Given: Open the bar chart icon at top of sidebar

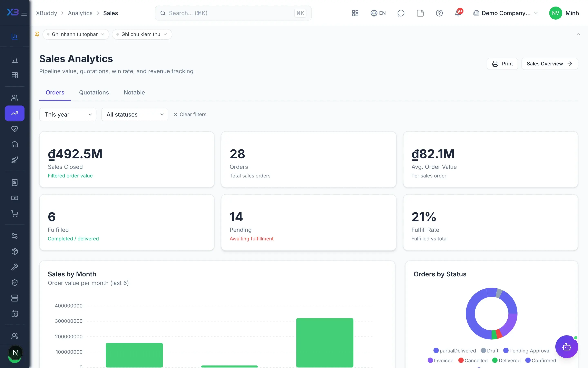Looking at the screenshot, I should [14, 36].
